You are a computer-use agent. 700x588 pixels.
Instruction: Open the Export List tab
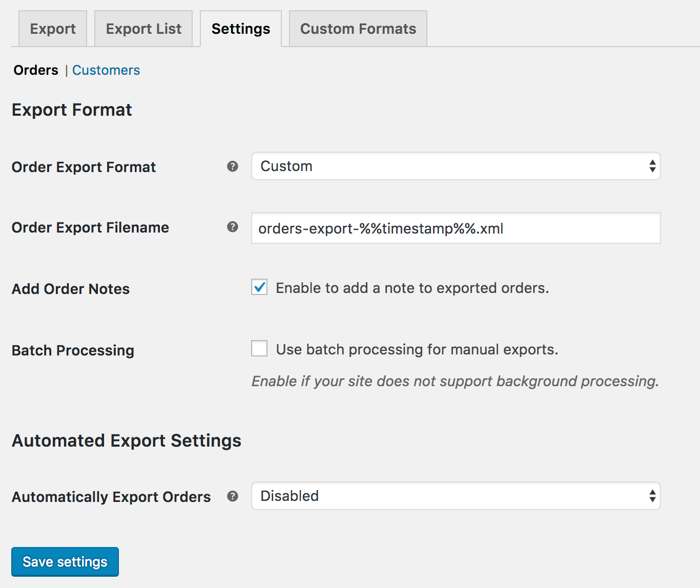click(143, 29)
